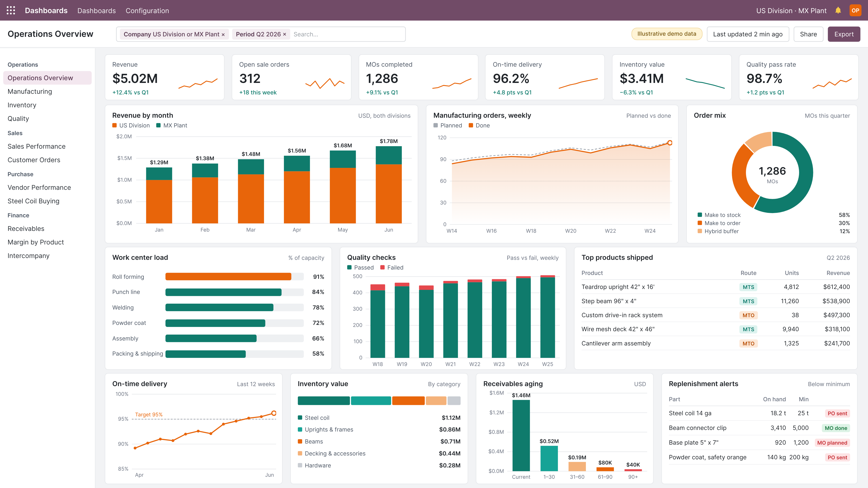The image size is (868, 488).
Task: Click PO sent badge for Steel coil 14 ga
Action: [x=837, y=413]
